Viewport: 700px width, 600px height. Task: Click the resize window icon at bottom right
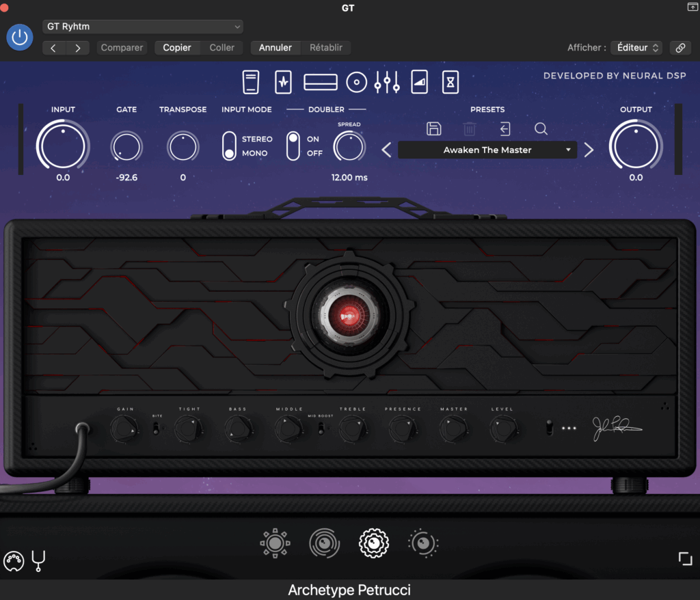pos(685,558)
